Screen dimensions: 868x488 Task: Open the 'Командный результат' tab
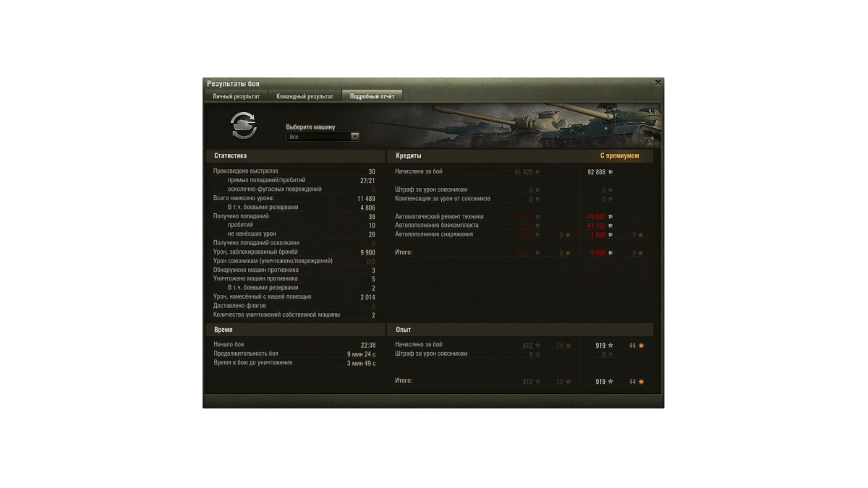[305, 96]
